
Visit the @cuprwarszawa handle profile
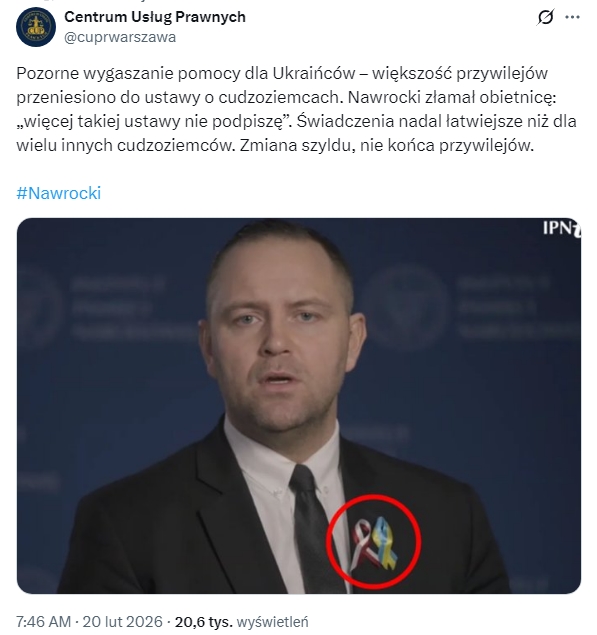coord(120,37)
